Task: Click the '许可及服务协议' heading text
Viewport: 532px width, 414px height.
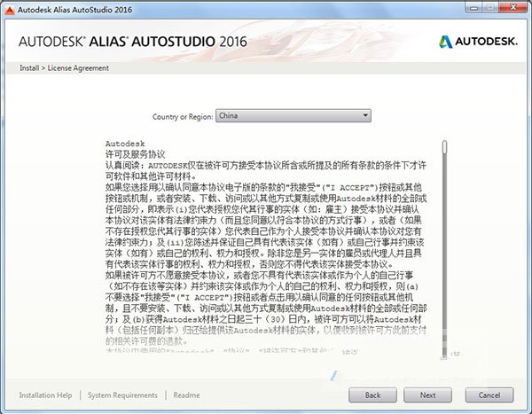Action: 135,154
